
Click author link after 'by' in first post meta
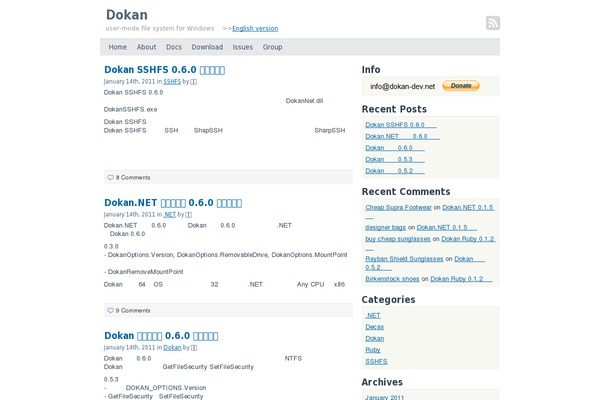point(194,82)
